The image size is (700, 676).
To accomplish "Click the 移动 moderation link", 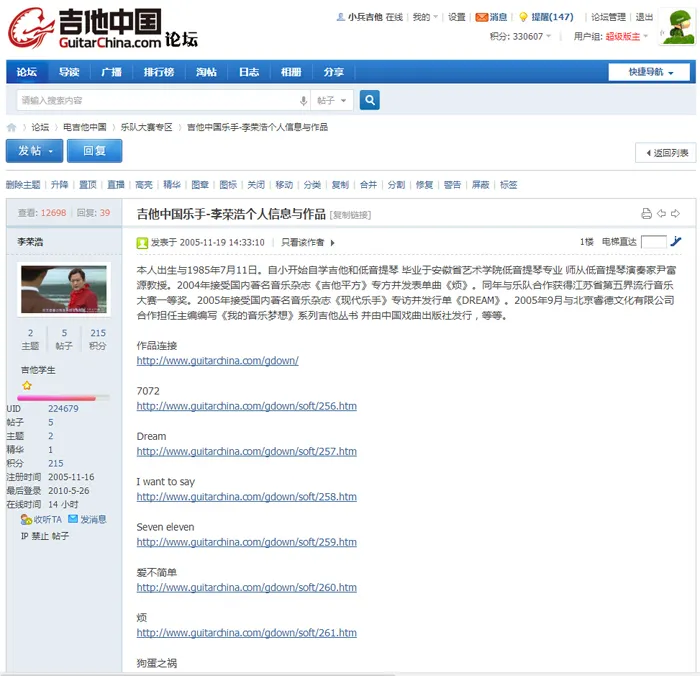I will (x=284, y=185).
